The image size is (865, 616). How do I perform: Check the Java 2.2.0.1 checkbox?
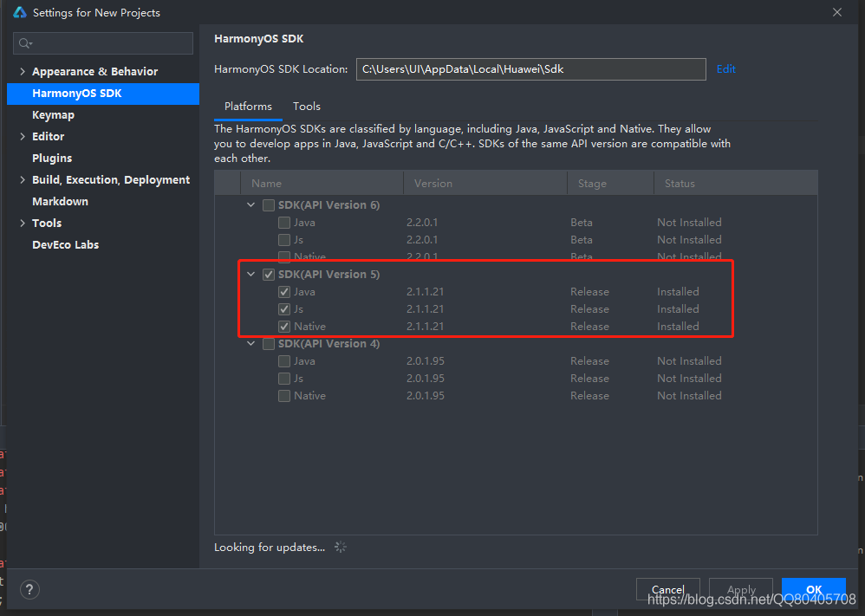coord(284,223)
